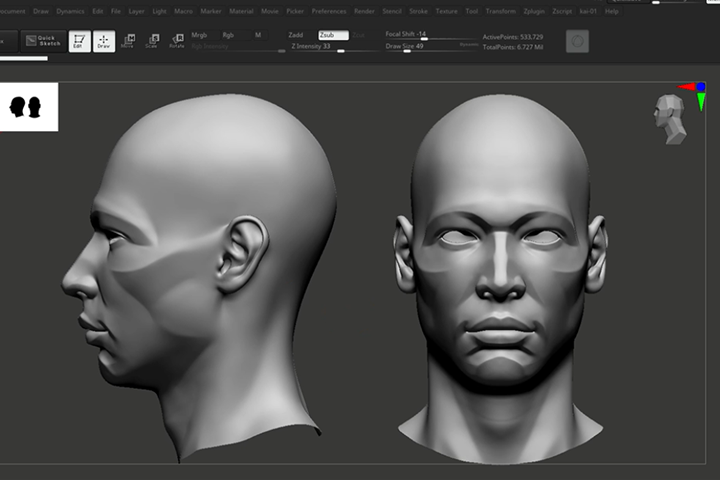This screenshot has width=720, height=480.
Task: Toggle the M material channel
Action: point(258,35)
